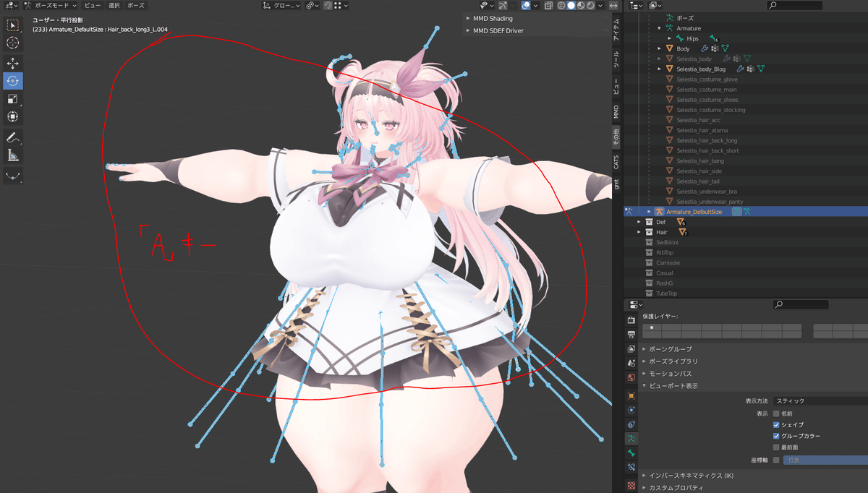Open the ポーズ header menu
Screen dimensions: 868x493
(136, 5)
